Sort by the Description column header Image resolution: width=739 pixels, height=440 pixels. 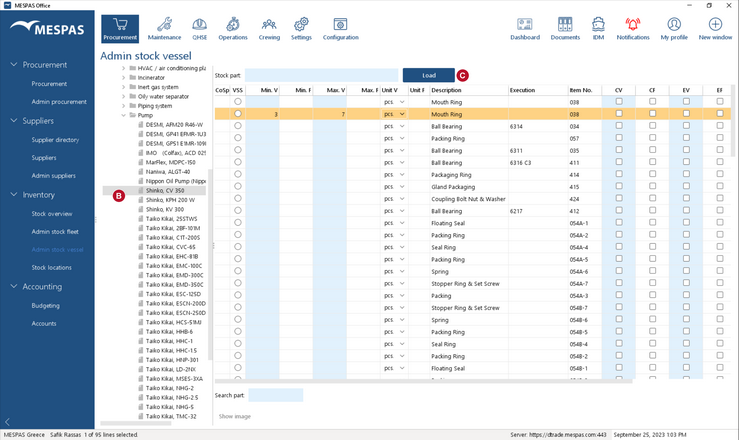(x=469, y=90)
